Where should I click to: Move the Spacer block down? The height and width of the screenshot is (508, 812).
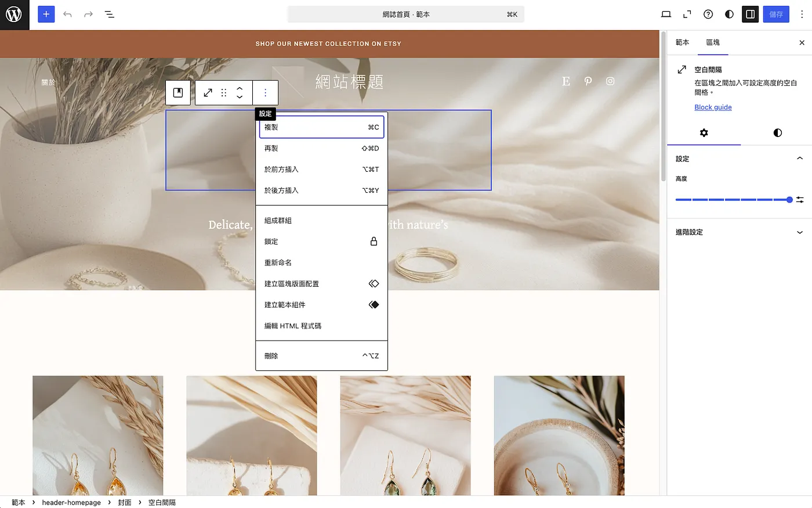240,98
